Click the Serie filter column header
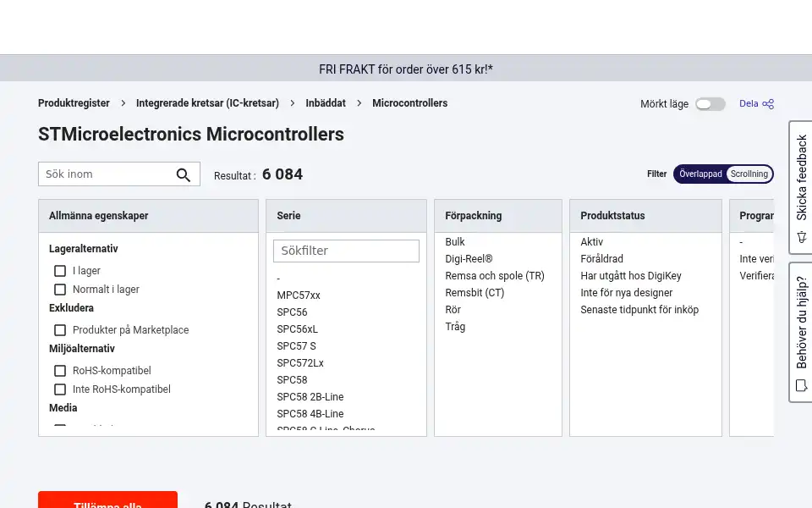 click(x=346, y=216)
